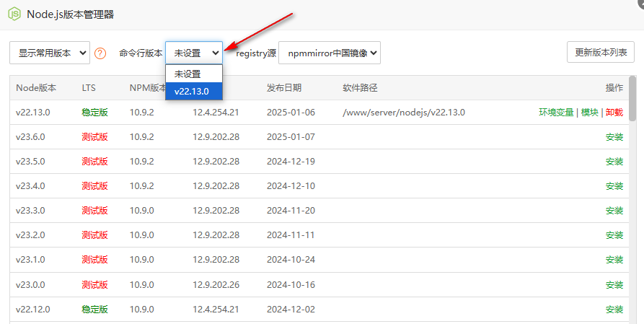
Task: Open the npmmirror中国镜像 registry dropdown
Action: 330,53
